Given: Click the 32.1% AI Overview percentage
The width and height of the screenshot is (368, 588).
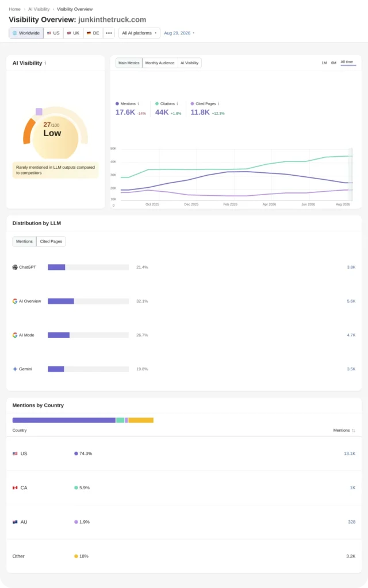Looking at the screenshot, I should [142, 301].
